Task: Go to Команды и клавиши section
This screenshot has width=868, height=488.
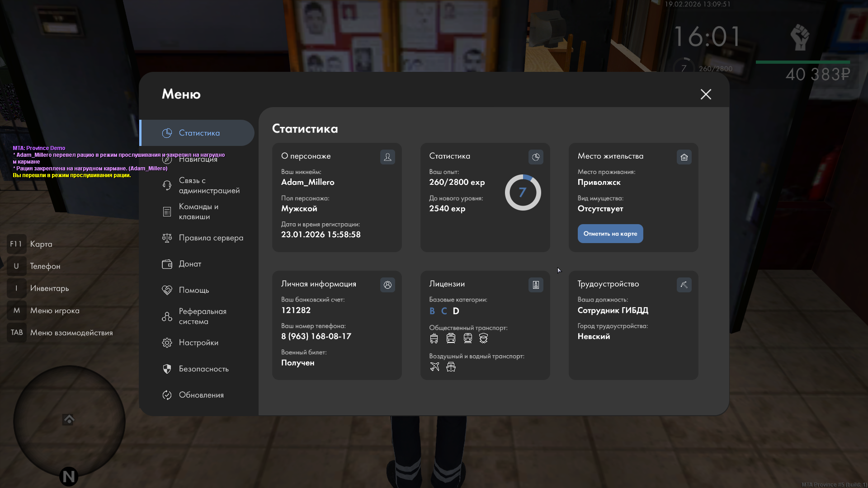Action: 198,211
